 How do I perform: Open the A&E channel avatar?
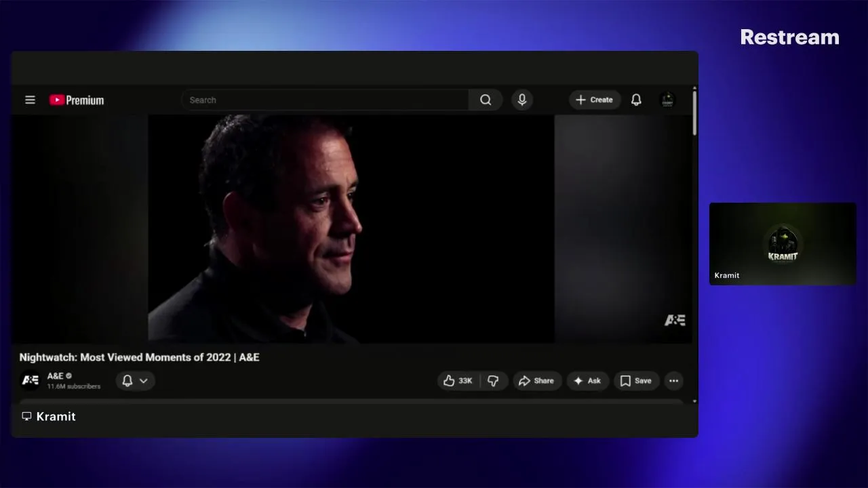31,380
